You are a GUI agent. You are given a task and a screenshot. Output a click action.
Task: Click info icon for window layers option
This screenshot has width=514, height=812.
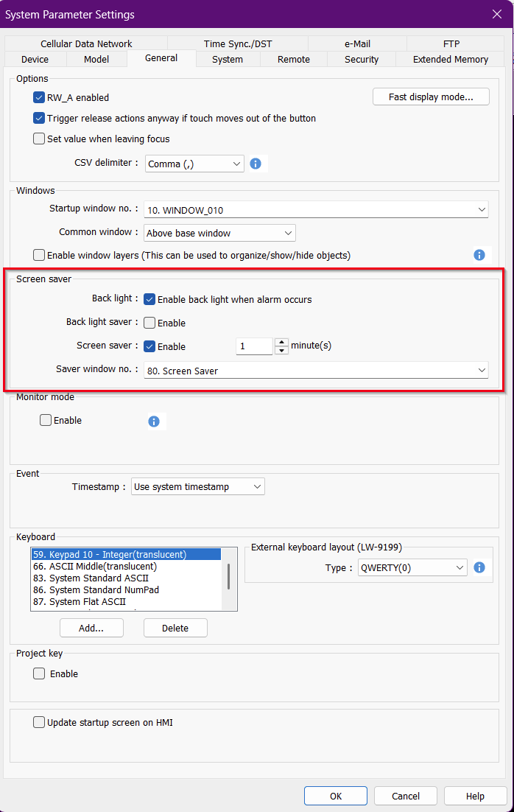point(479,255)
